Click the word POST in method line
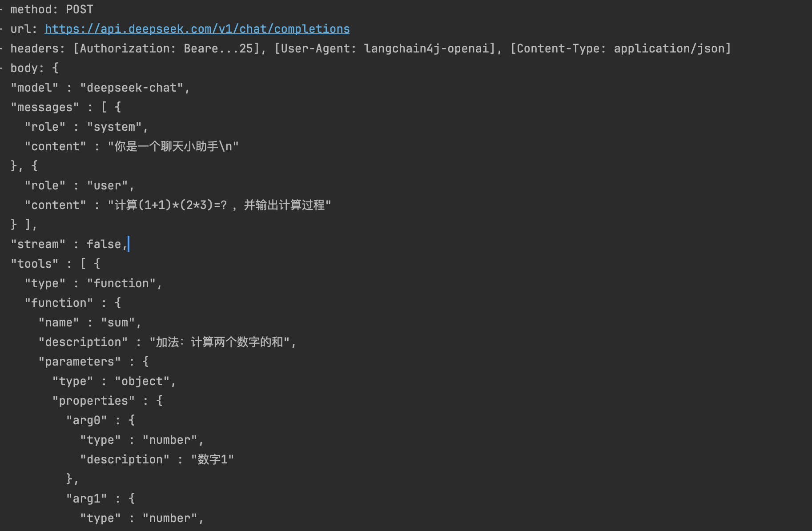The height and width of the screenshot is (531, 812). pos(80,9)
